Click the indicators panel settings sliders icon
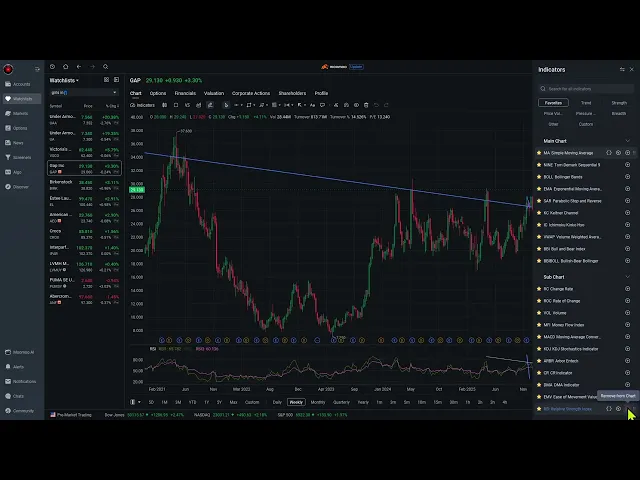Screen dimensions: 640x480 622,70
